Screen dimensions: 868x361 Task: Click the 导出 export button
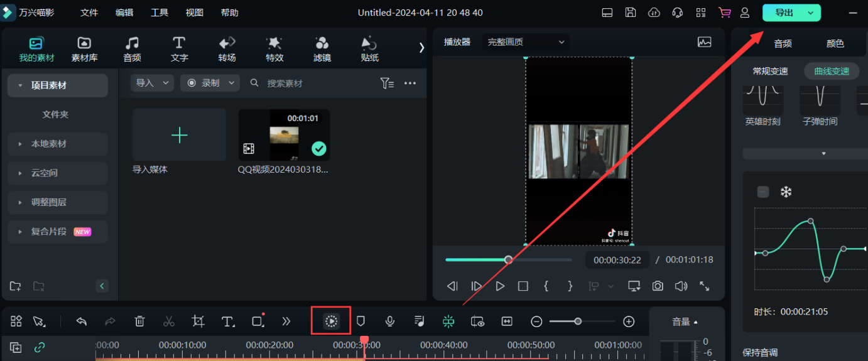pos(784,13)
